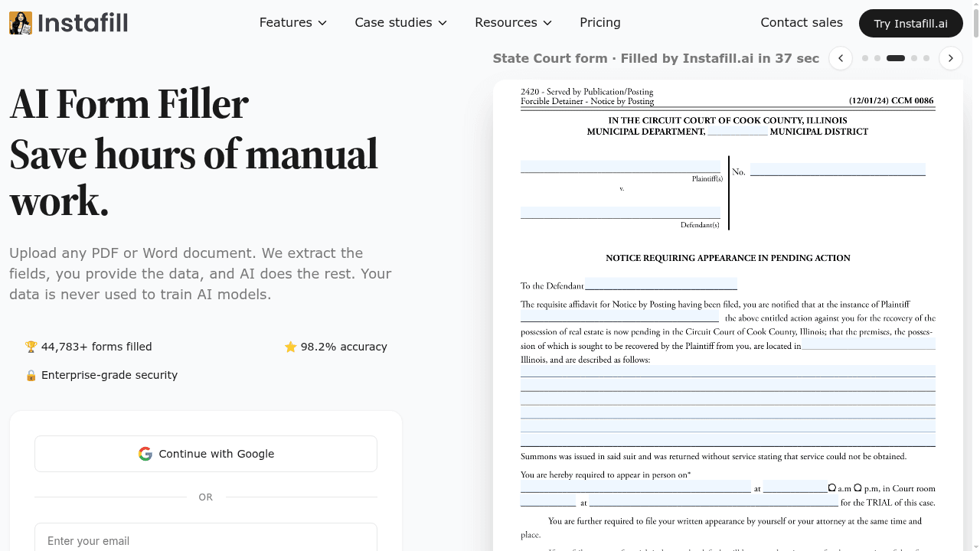Screen dimensions: 980x551
Task: Click the '44,783+ forms filled' text
Action: pos(96,347)
